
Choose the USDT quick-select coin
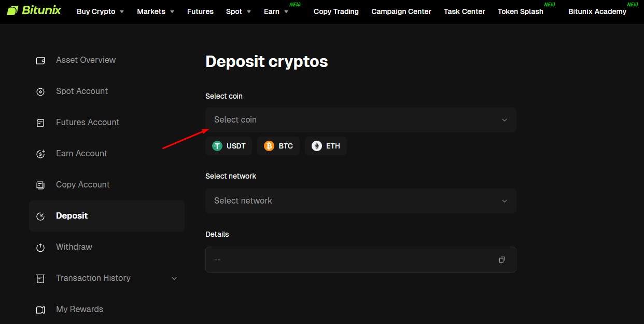pyautogui.click(x=229, y=146)
